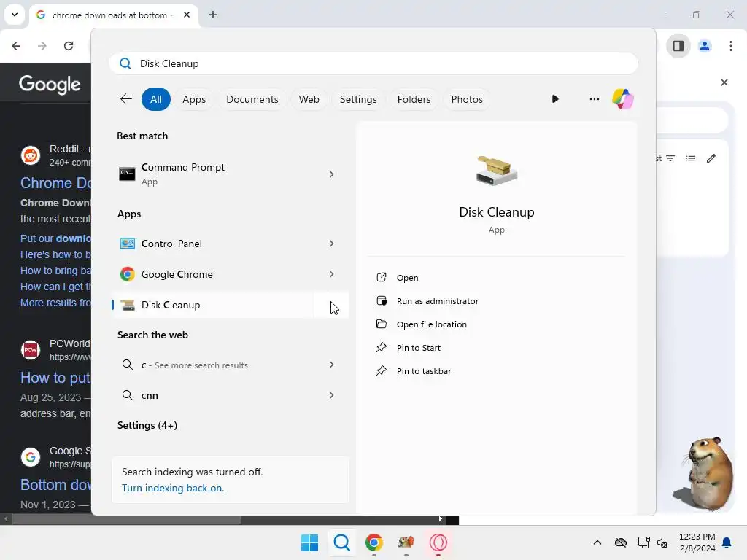The height and width of the screenshot is (560, 747).
Task: Switch to the Settings filter tab
Action: click(357, 99)
